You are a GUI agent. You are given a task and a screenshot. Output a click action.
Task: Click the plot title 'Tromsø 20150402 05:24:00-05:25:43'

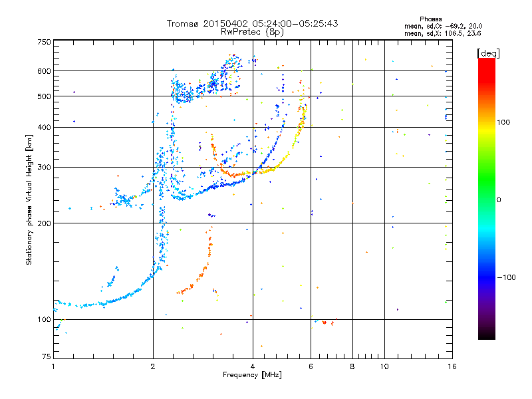pos(252,23)
